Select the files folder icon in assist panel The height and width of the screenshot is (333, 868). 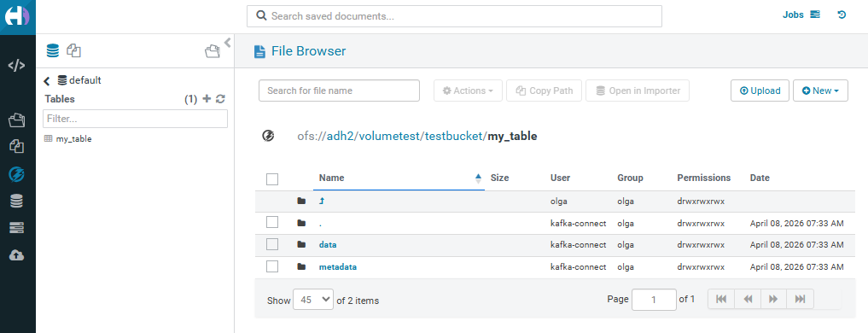click(x=213, y=51)
